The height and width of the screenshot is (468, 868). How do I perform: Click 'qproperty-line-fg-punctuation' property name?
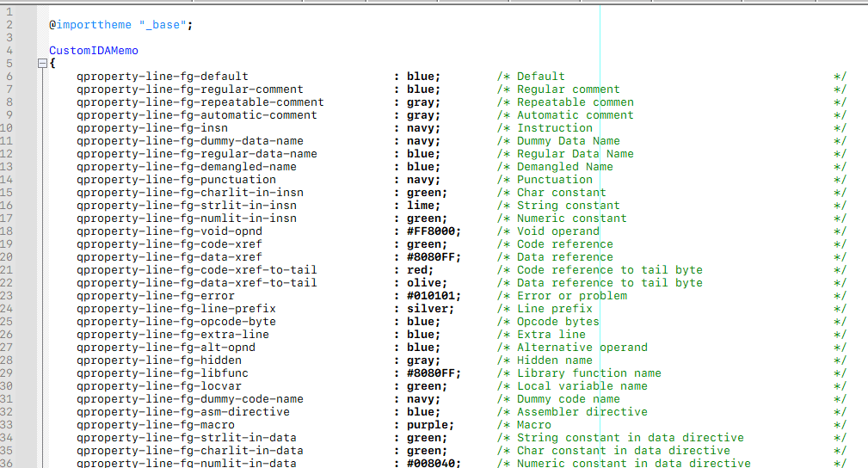pos(176,180)
